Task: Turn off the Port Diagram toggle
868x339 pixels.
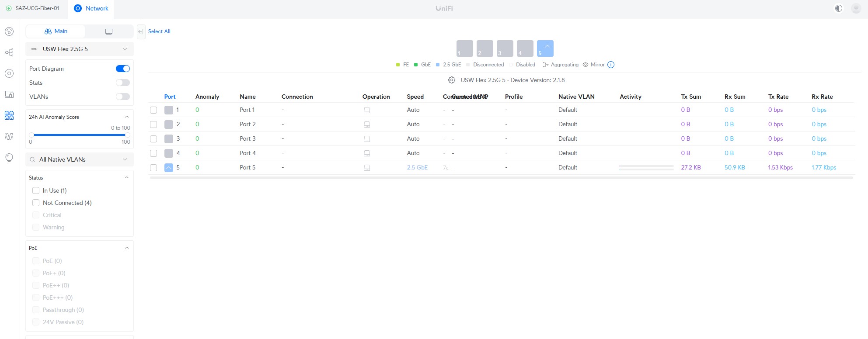Action: 123,69
